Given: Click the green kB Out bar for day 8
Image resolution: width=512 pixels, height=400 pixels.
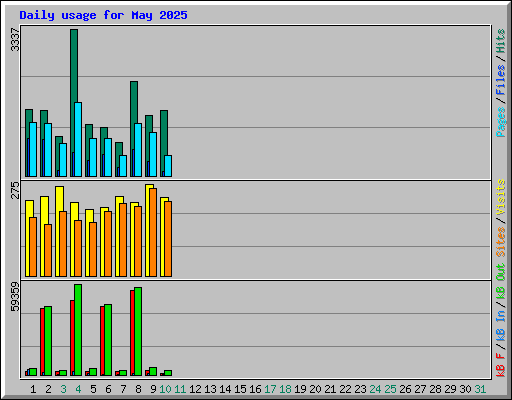Looking at the screenshot, I should (x=138, y=331).
